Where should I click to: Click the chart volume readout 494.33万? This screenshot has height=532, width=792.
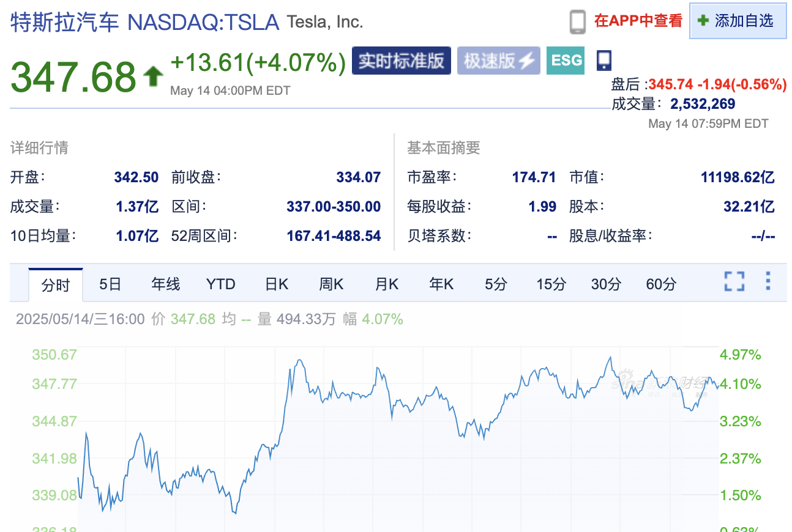coord(306,319)
